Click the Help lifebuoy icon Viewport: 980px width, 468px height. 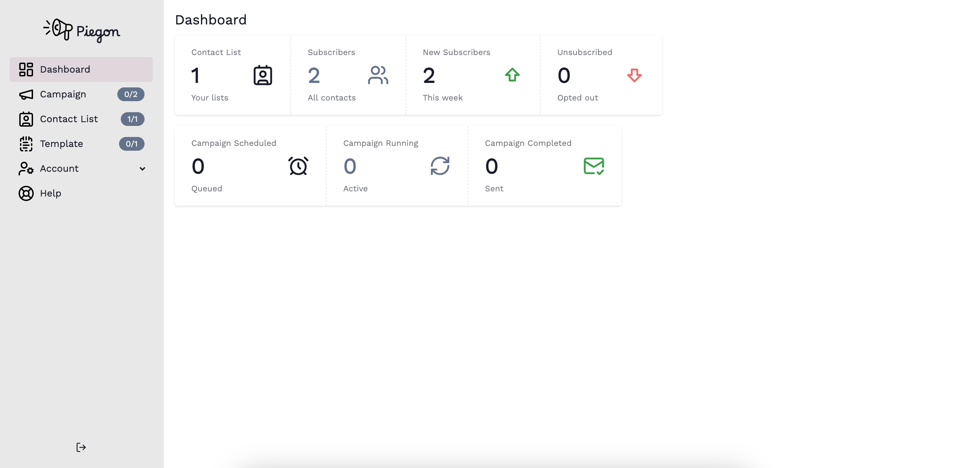coord(26,193)
